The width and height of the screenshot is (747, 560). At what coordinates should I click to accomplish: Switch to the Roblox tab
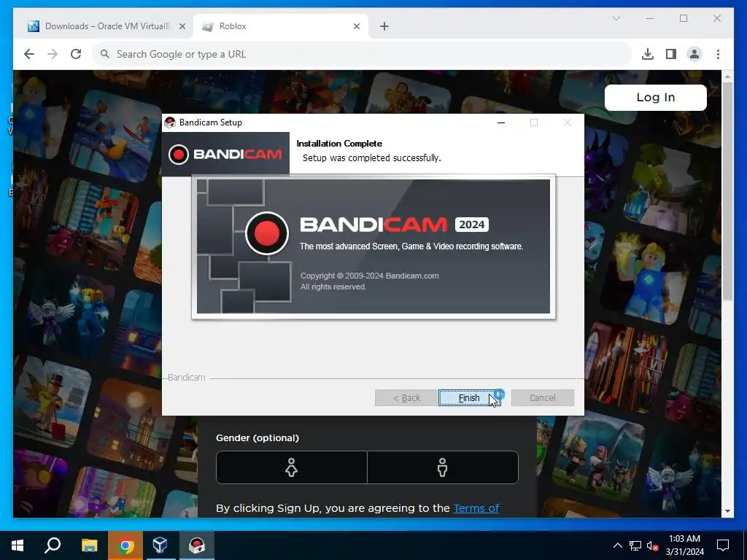point(281,26)
